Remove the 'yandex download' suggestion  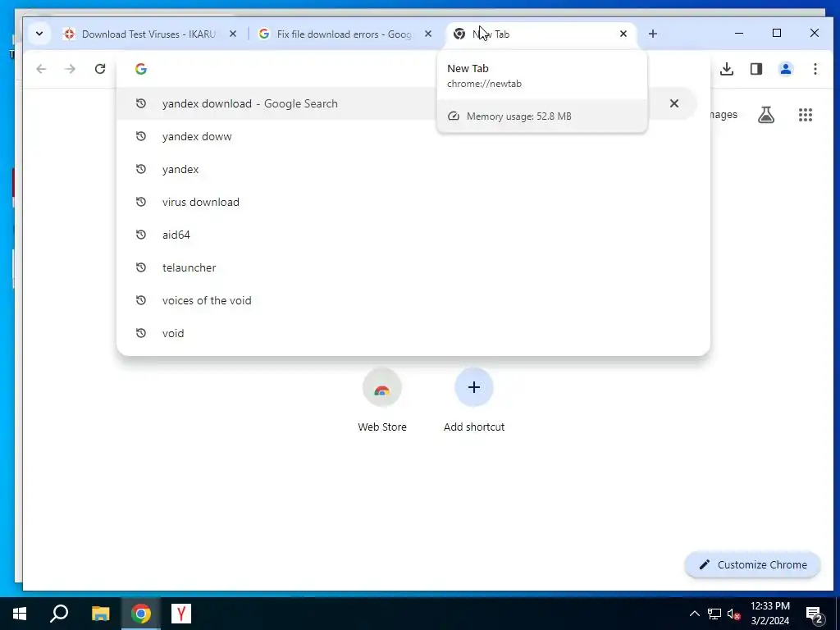pos(674,103)
